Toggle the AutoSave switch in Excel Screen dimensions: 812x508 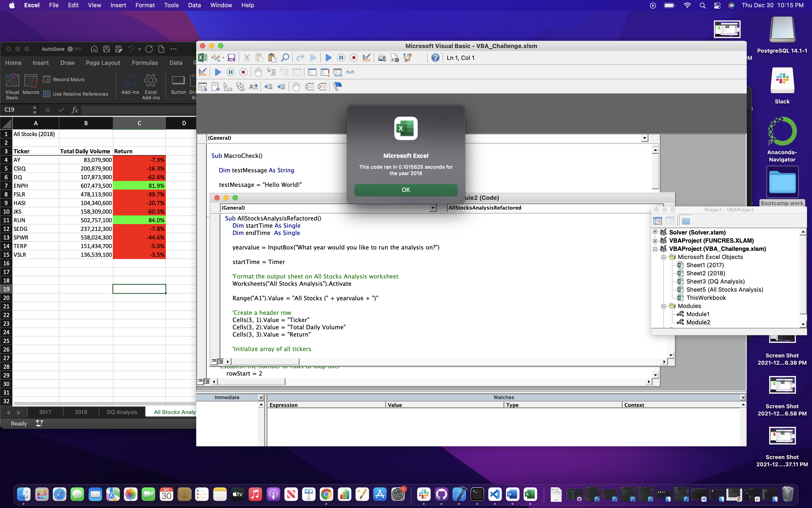coord(74,49)
